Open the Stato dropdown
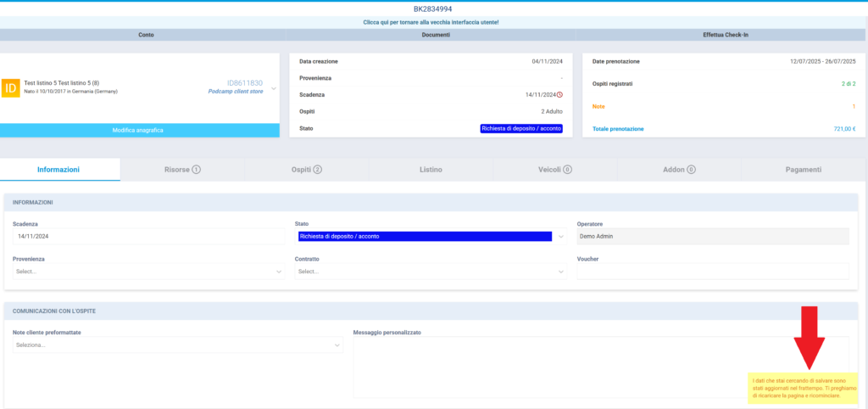868x409 pixels. [431, 237]
